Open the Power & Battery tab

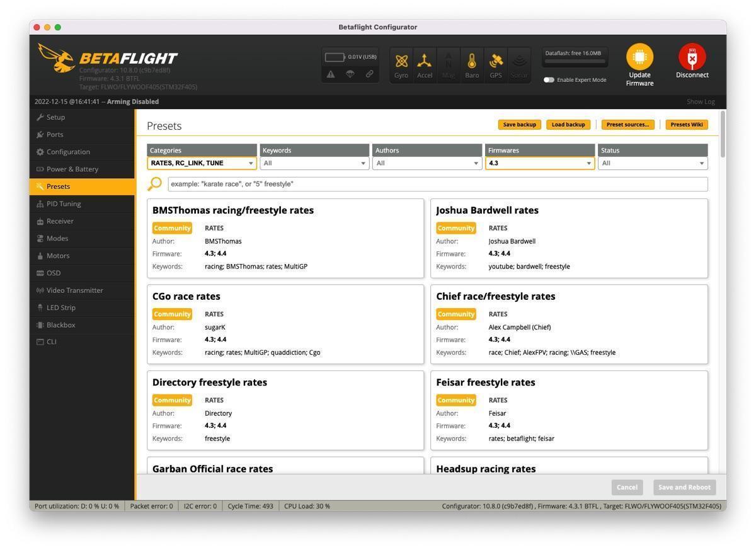tap(82, 169)
